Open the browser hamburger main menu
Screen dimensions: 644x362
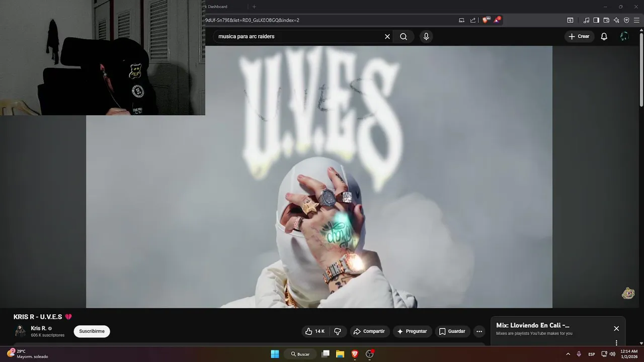636,20
